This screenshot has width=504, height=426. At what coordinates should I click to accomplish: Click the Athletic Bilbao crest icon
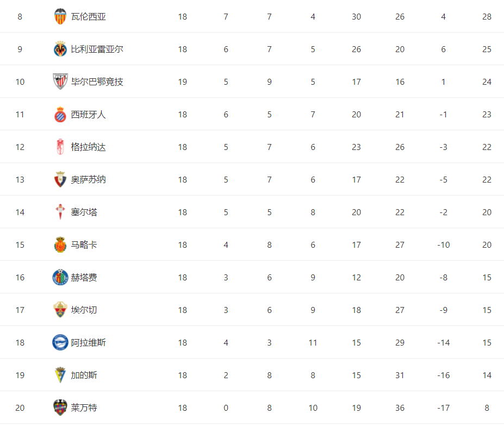[x=60, y=82]
